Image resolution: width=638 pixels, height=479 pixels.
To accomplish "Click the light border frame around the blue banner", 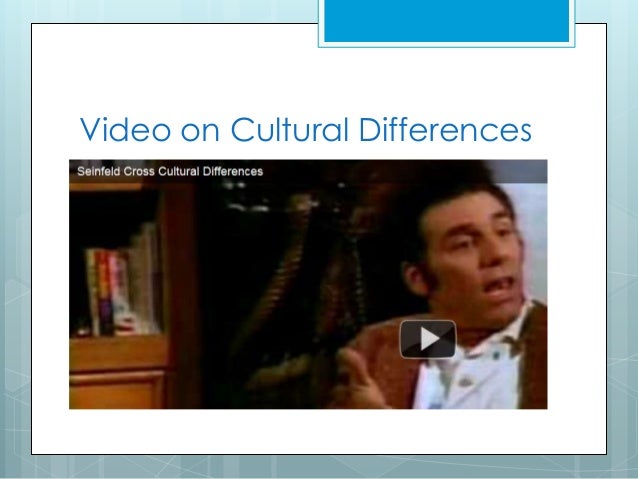I will (x=446, y=45).
